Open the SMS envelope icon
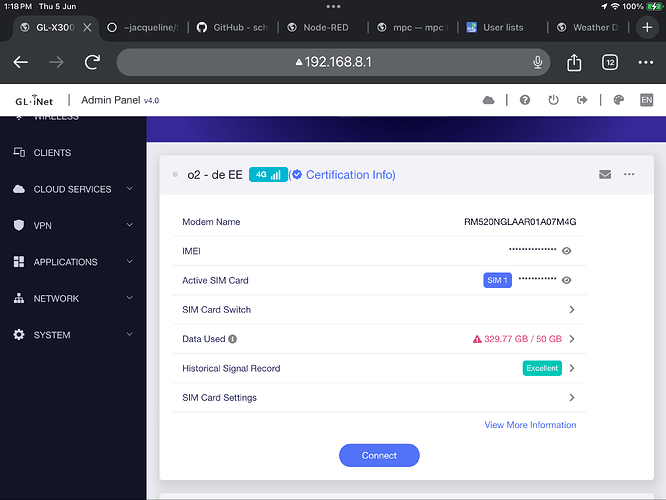Image resolution: width=666 pixels, height=500 pixels. click(605, 174)
